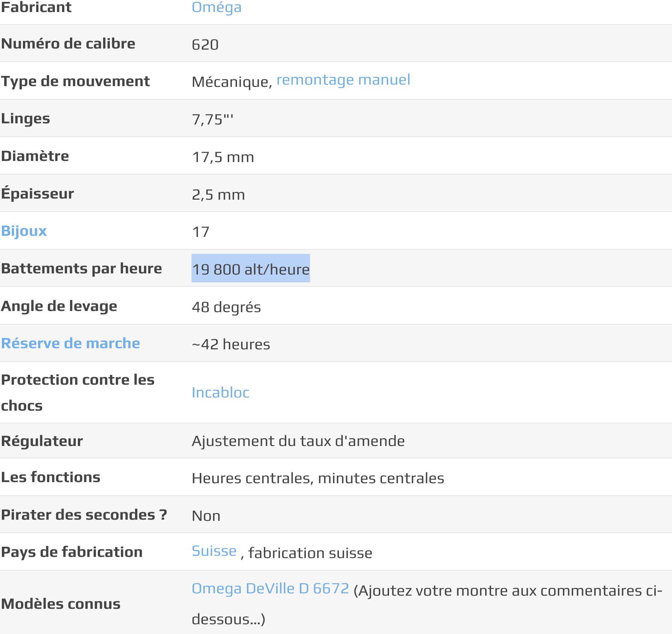
Task: Click the 'Épaisseur' row label
Action: tap(37, 193)
